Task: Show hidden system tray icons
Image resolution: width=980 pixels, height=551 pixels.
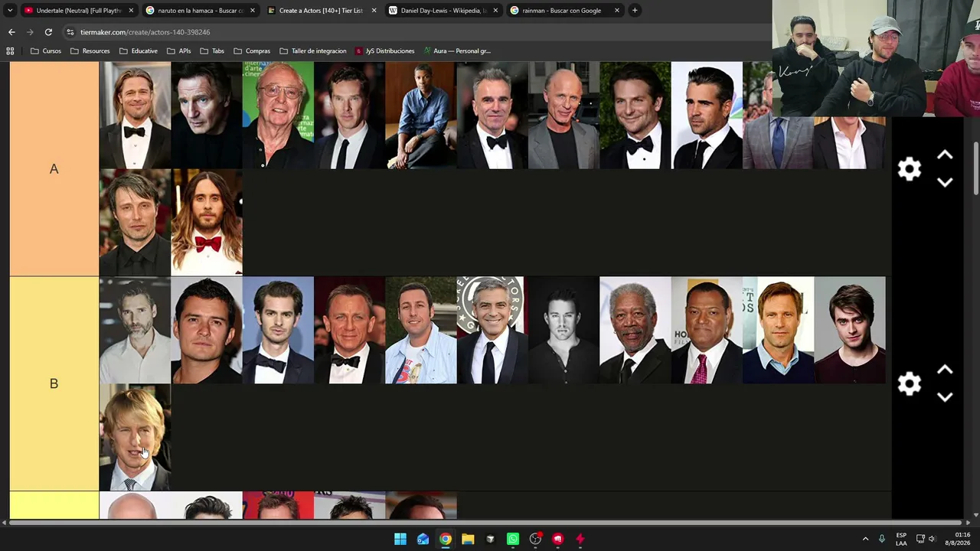Action: coord(865,539)
